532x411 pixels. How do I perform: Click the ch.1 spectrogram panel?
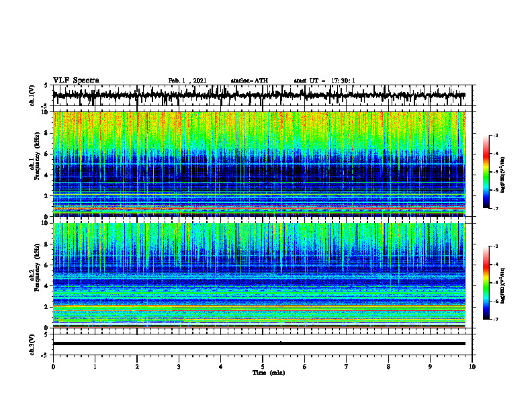click(259, 164)
